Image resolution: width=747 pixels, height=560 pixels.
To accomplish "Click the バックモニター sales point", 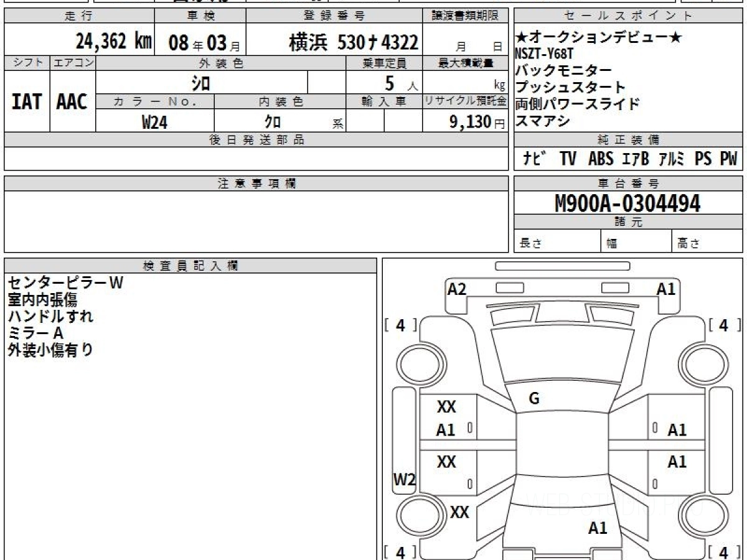I will (x=563, y=70).
